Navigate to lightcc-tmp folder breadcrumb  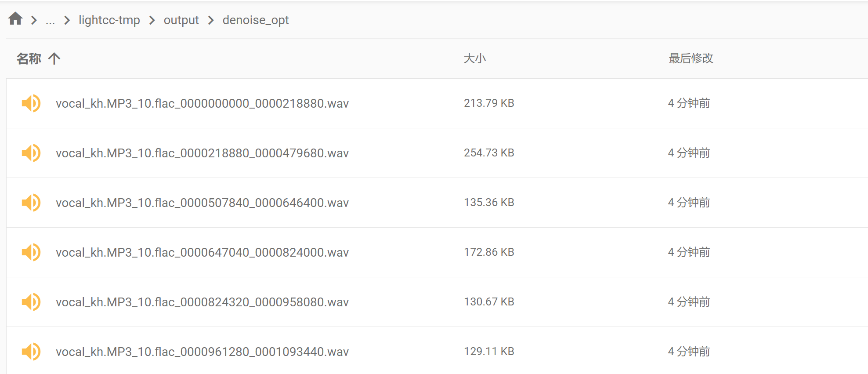109,20
